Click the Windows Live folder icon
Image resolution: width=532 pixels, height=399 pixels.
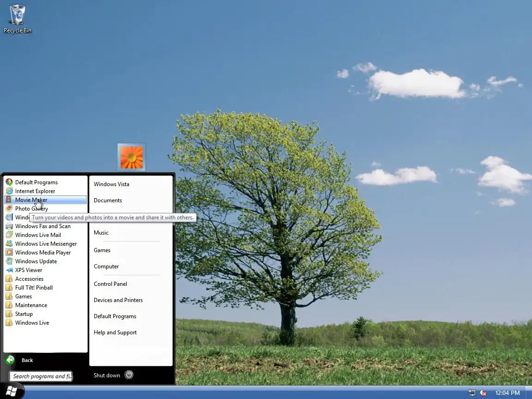(9, 323)
